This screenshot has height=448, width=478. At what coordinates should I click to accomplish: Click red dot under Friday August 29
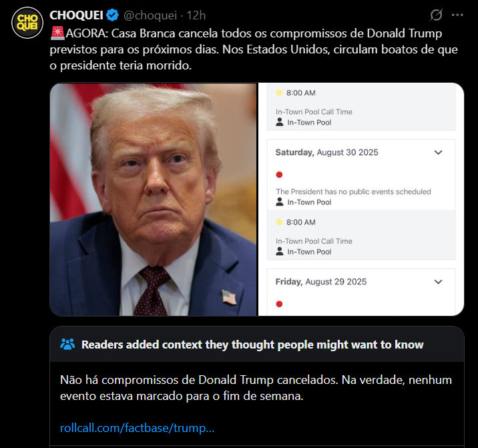(279, 304)
